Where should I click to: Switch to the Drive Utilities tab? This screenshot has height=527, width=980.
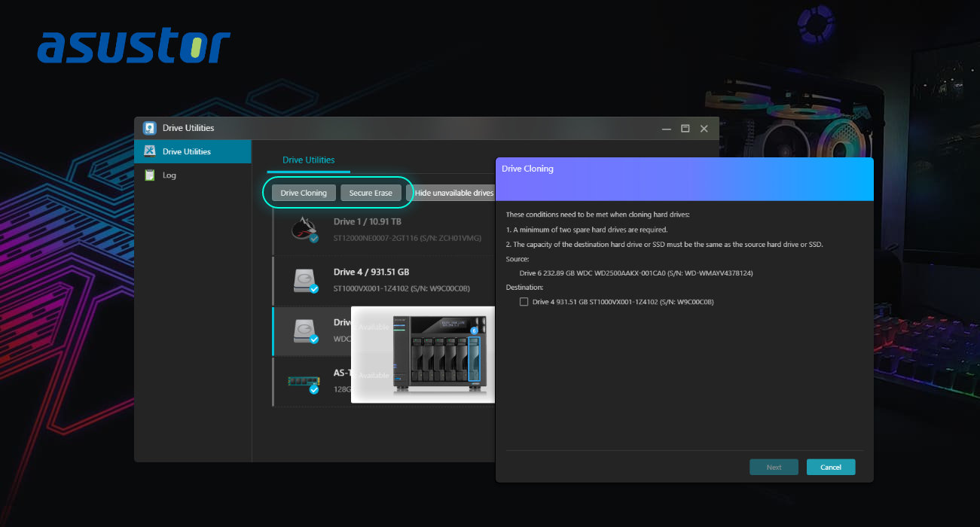(x=308, y=160)
